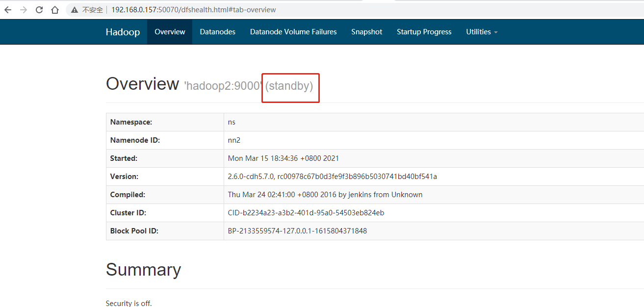Open the Datanodes tab
Image resolution: width=644 pixels, height=307 pixels.
click(218, 32)
